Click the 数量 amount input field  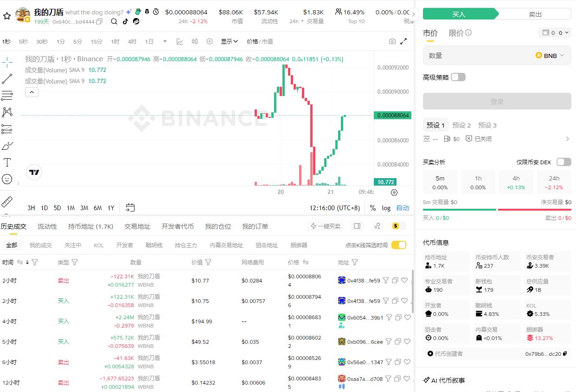497,55
